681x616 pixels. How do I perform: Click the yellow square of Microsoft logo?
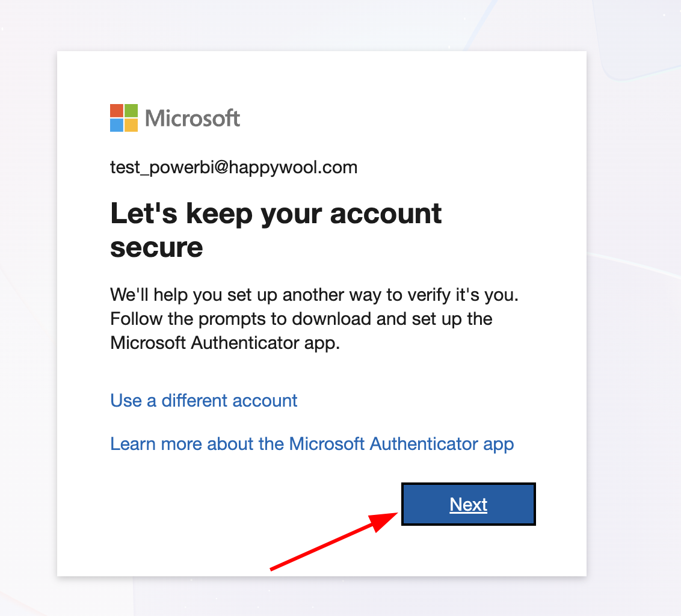[131, 125]
